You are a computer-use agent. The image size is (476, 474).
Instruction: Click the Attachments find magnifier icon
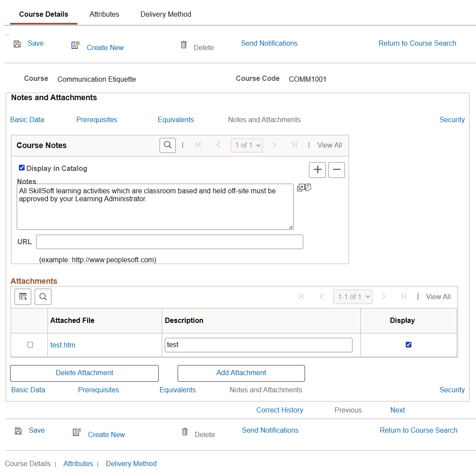[x=43, y=297]
